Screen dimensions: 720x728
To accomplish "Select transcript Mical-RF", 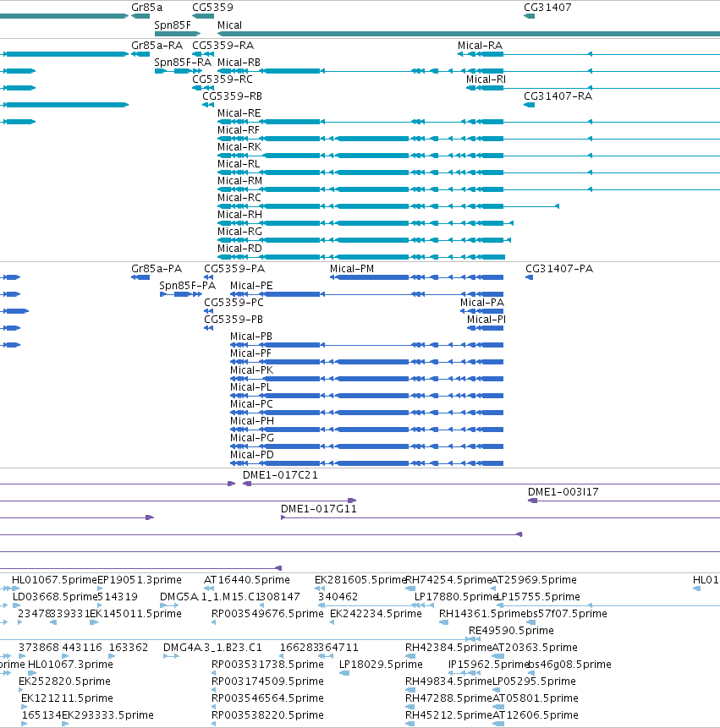I will click(469, 139).
